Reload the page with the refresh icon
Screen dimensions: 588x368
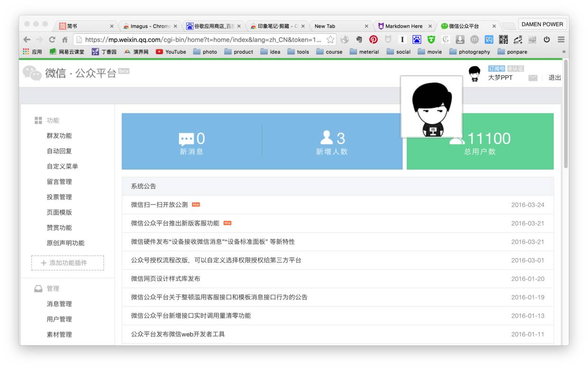52,40
